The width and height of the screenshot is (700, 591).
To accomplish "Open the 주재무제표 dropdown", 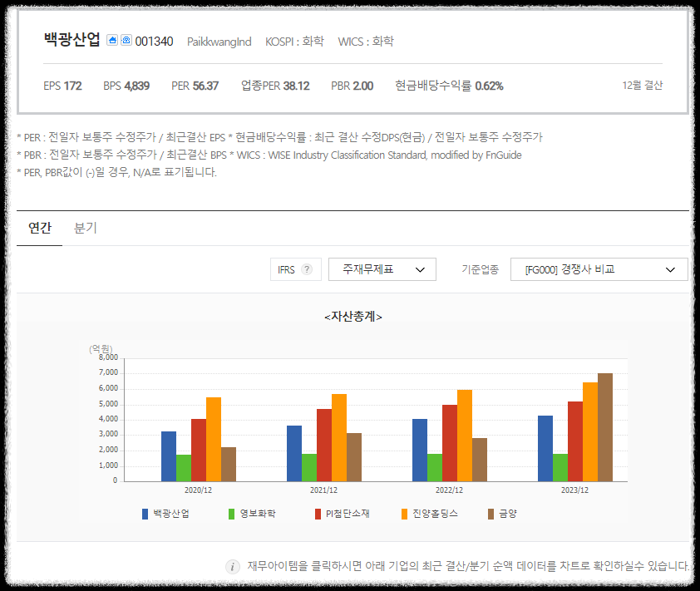I will [x=382, y=269].
